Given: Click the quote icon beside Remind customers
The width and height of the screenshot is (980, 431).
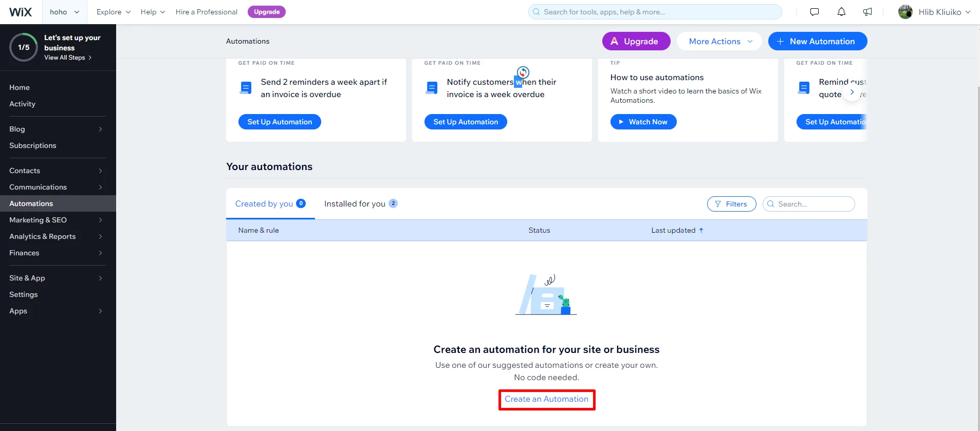Looking at the screenshot, I should (x=804, y=88).
